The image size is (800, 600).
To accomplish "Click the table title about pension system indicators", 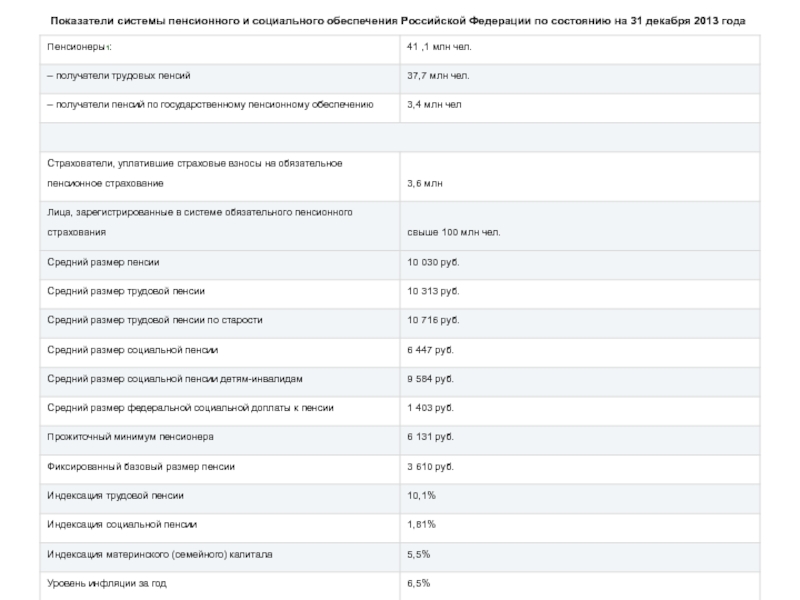I will 398,21.
